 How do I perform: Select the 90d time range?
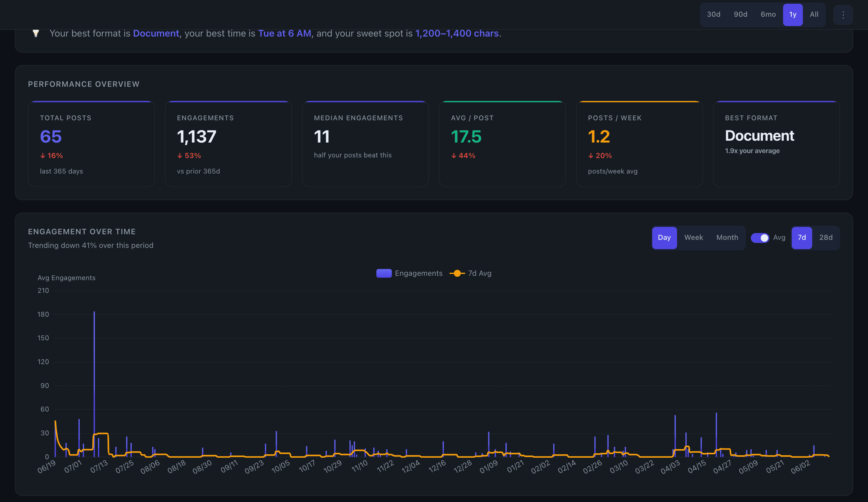coord(740,15)
